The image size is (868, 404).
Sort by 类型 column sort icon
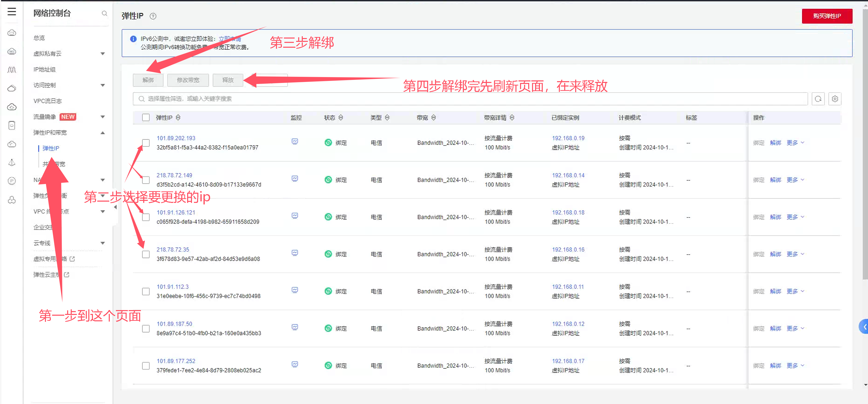[x=388, y=118]
